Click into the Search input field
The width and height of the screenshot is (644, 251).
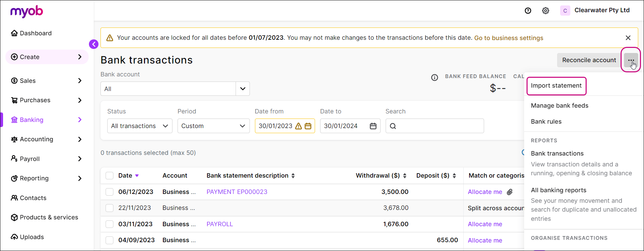[x=435, y=126]
